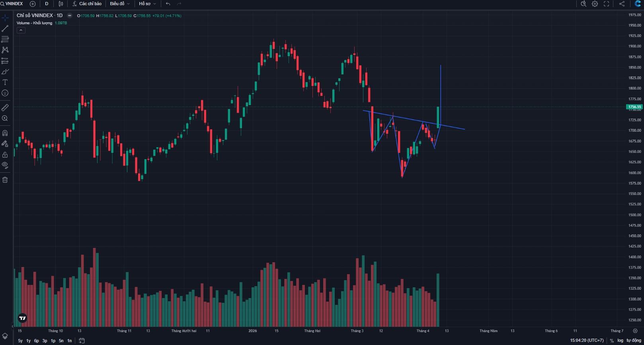
Task: Select the brush drawing tool
Action: [5, 72]
